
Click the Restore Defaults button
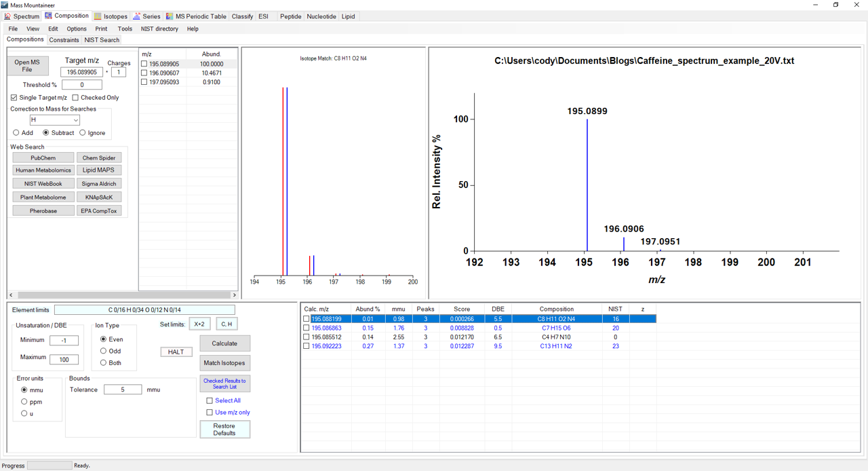225,430
